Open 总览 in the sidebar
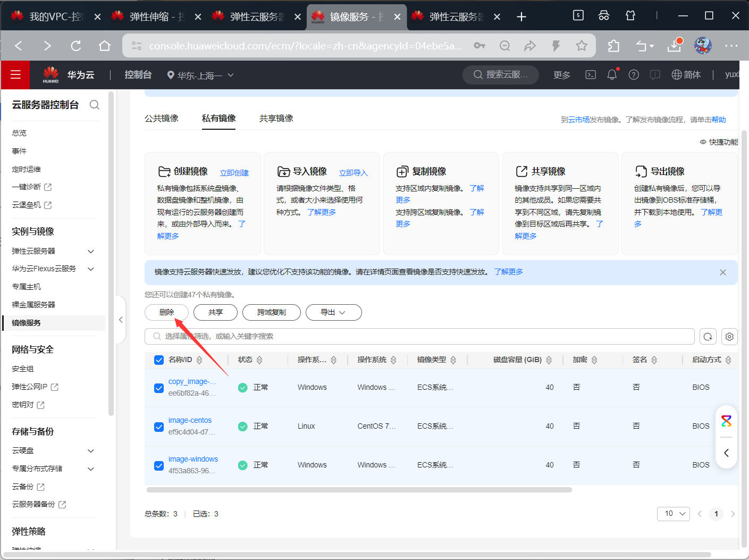 [x=19, y=133]
